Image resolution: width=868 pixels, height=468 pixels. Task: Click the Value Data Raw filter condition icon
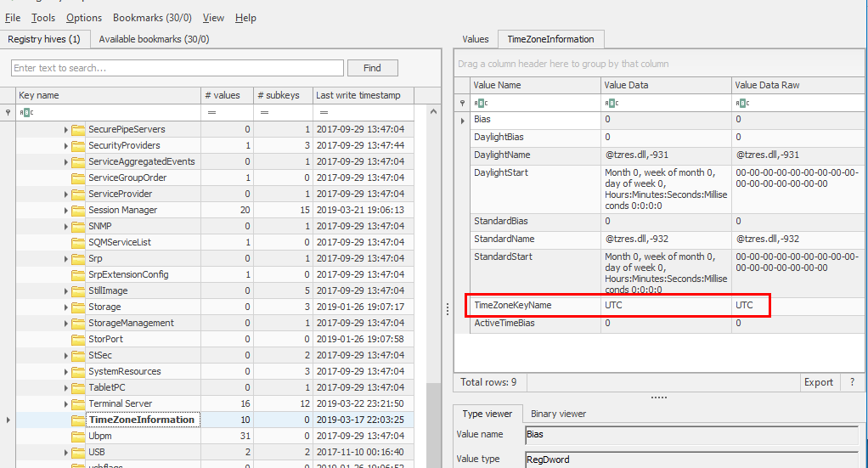(742, 103)
